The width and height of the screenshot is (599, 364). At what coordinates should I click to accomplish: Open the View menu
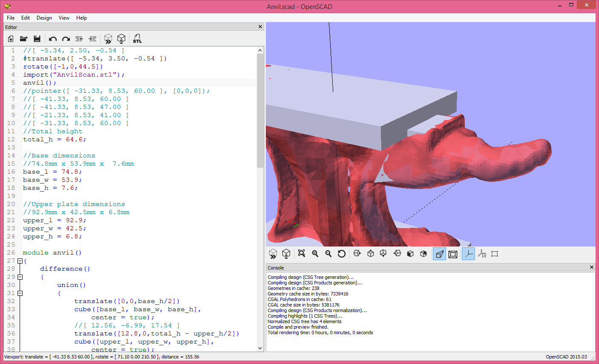64,18
